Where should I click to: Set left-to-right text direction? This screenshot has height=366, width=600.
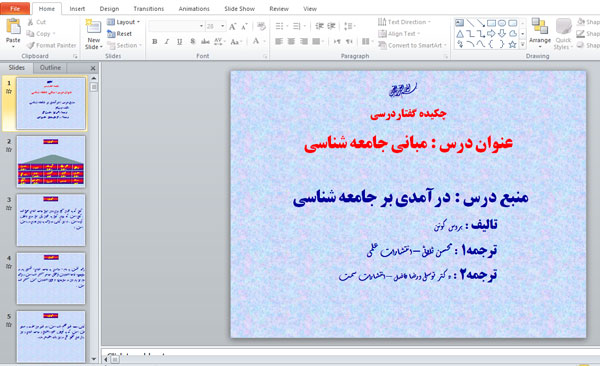coord(337,41)
